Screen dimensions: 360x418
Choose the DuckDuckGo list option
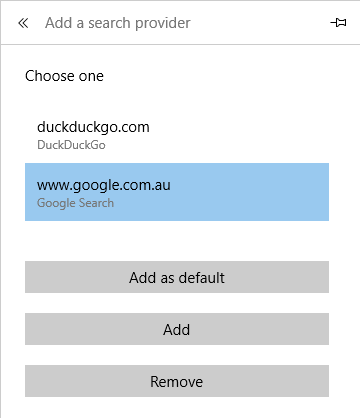(177, 134)
